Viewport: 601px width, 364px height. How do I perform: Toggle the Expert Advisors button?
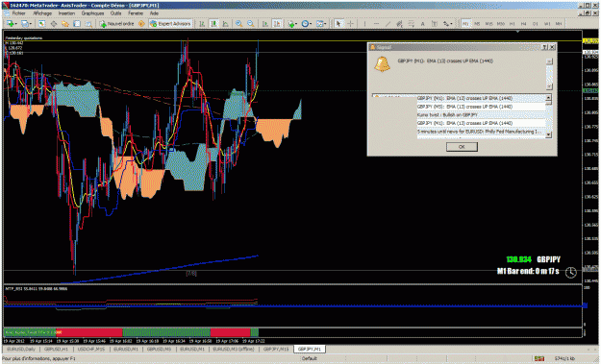tap(170, 24)
